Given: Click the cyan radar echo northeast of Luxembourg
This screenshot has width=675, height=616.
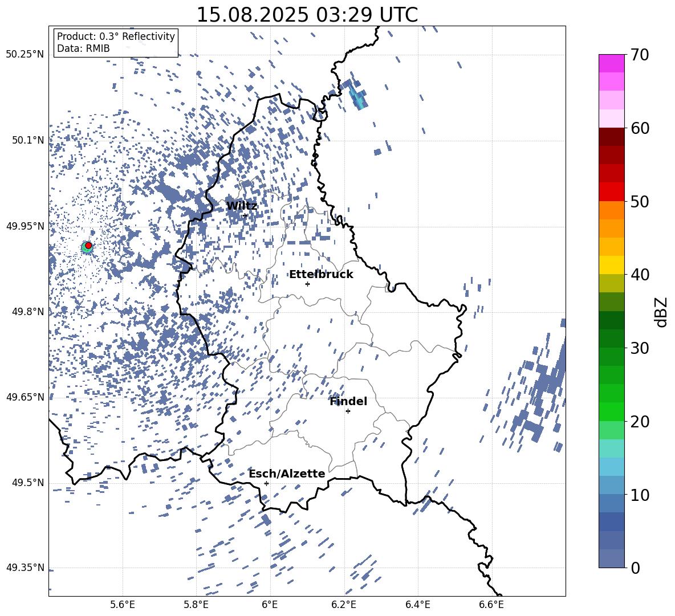Looking at the screenshot, I should [357, 97].
